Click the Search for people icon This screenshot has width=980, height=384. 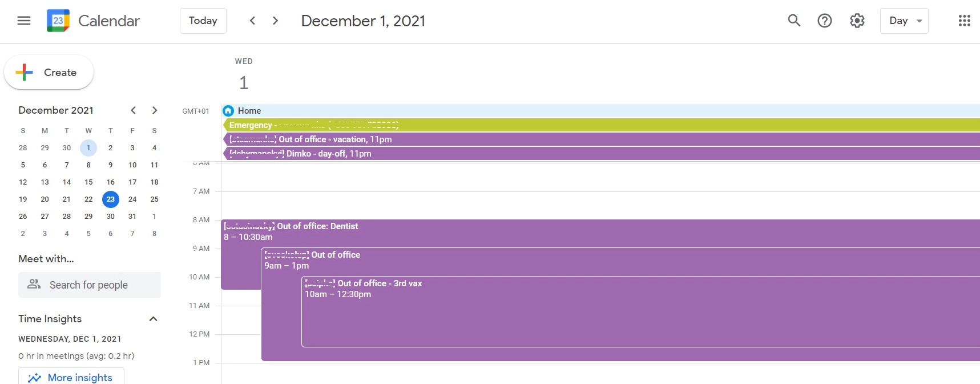click(33, 285)
